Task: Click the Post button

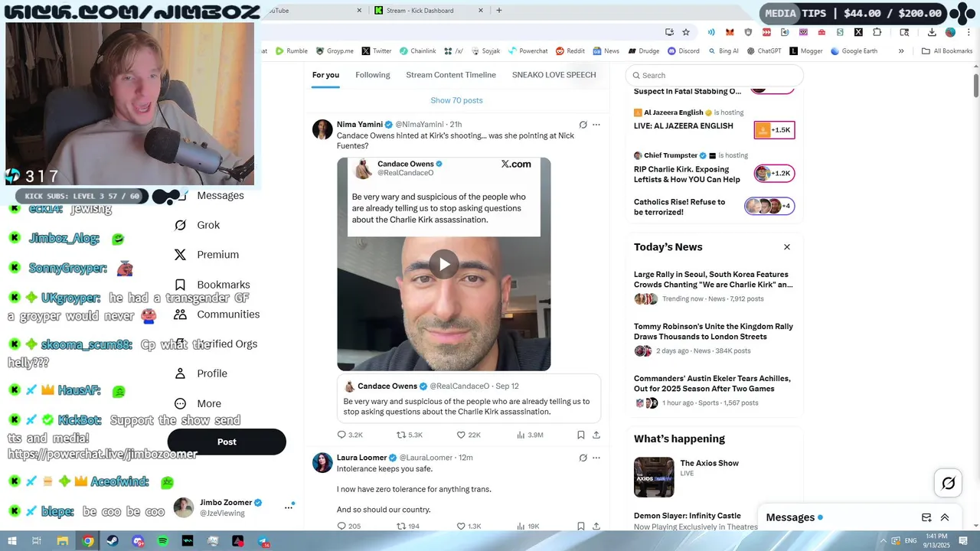Action: coord(227,442)
